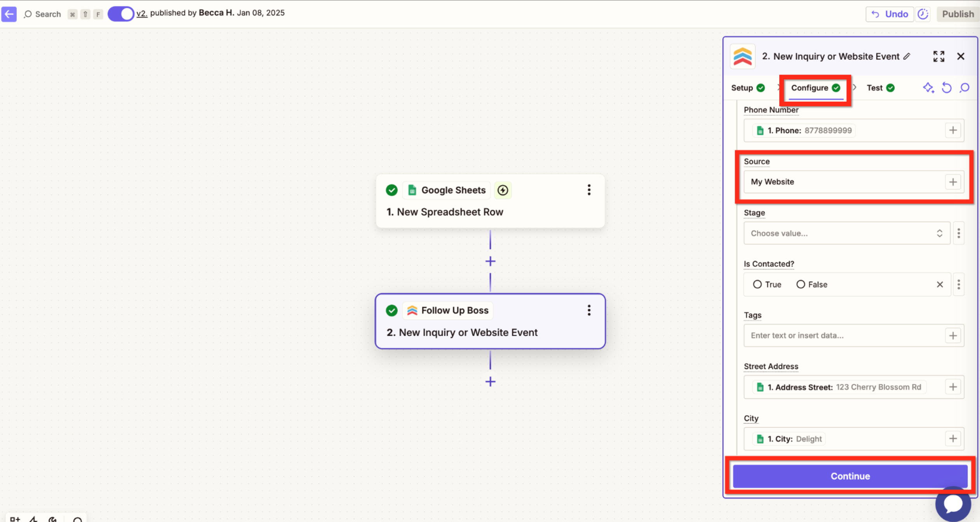Click the Source field with My Website
980x522 pixels.
[x=853, y=182]
